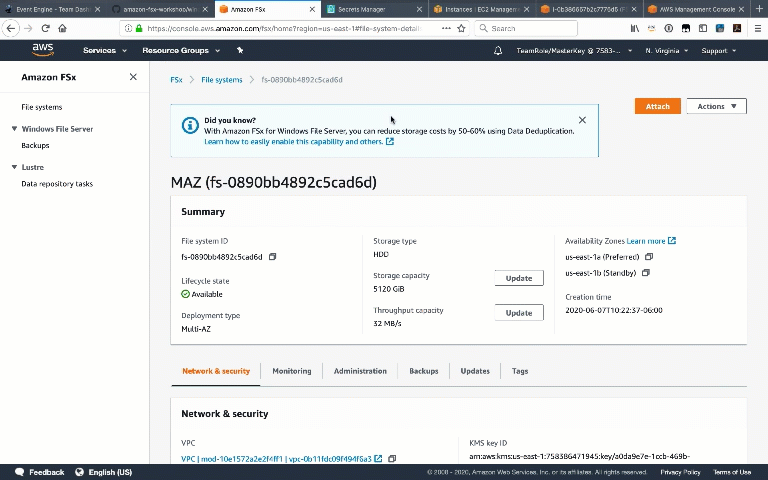Switch to Event Engine Team Dashboard tab
Viewport: 768px width, 480px height.
tap(53, 9)
